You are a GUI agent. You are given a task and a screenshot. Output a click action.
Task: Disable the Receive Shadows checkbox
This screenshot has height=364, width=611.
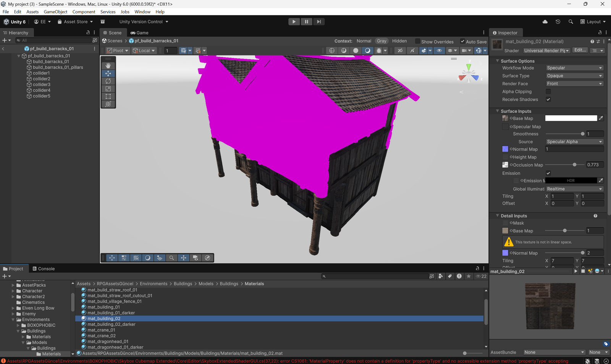coord(548,99)
